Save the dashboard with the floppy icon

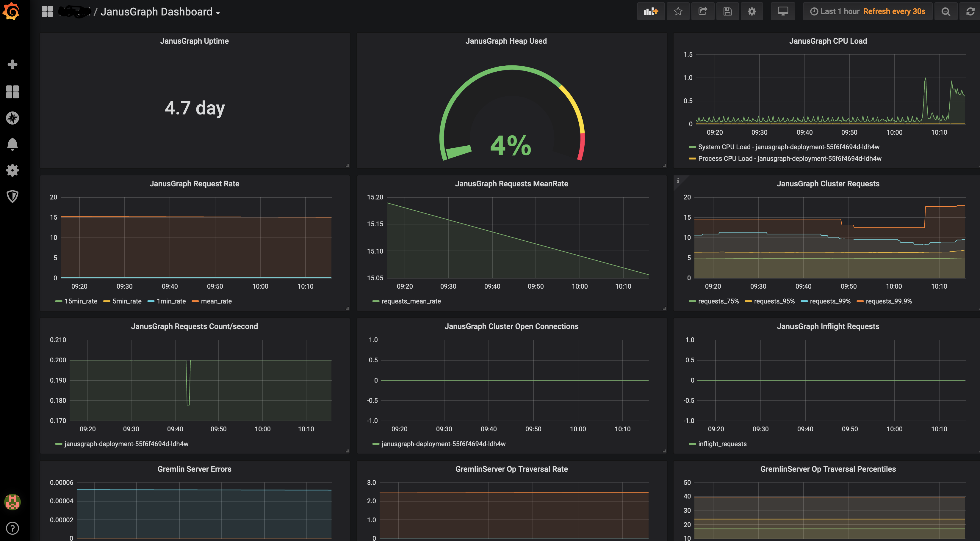click(x=727, y=11)
